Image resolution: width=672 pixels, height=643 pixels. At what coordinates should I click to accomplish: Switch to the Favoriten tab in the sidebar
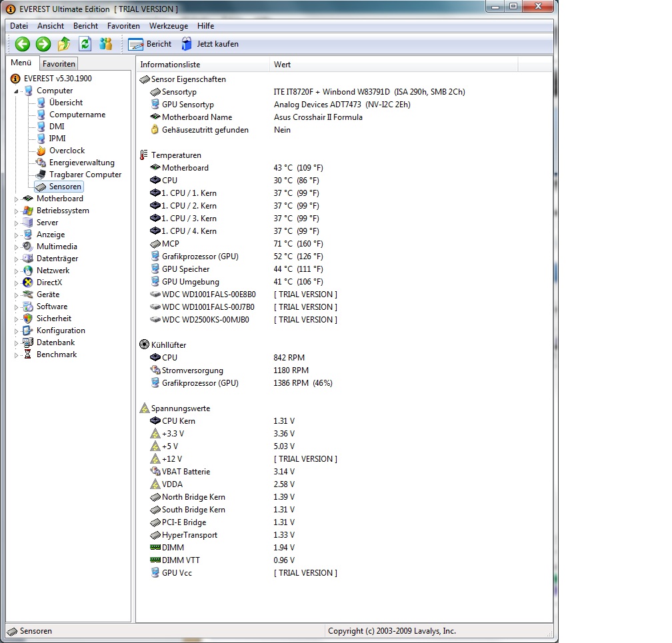pyautogui.click(x=59, y=64)
